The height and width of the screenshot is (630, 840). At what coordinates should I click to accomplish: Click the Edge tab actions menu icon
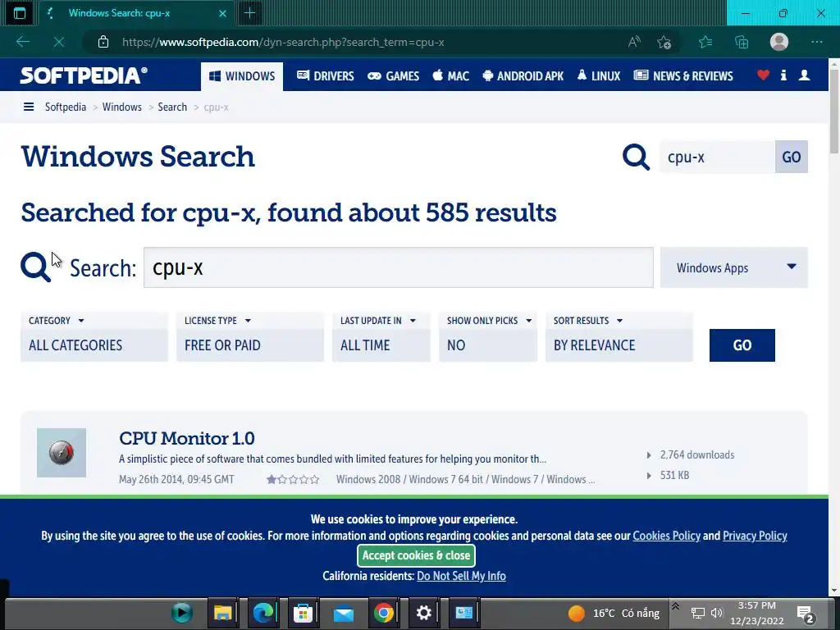tap(20, 13)
